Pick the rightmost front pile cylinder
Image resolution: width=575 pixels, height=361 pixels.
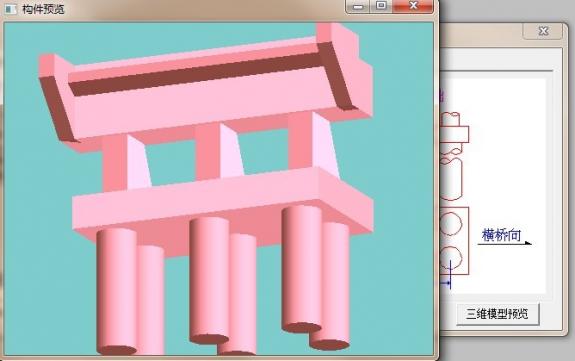pos(302,269)
